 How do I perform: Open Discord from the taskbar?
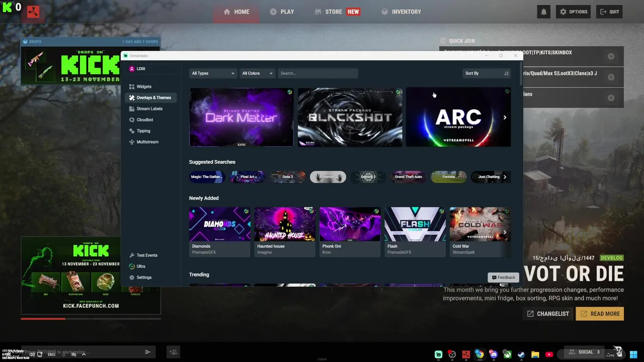(x=494, y=354)
